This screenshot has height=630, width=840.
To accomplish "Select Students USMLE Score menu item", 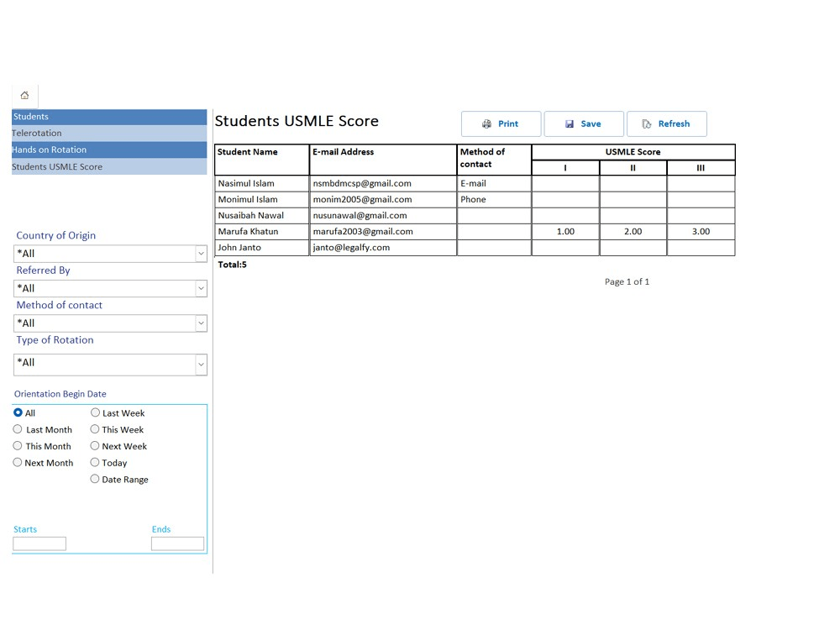I will [x=109, y=166].
